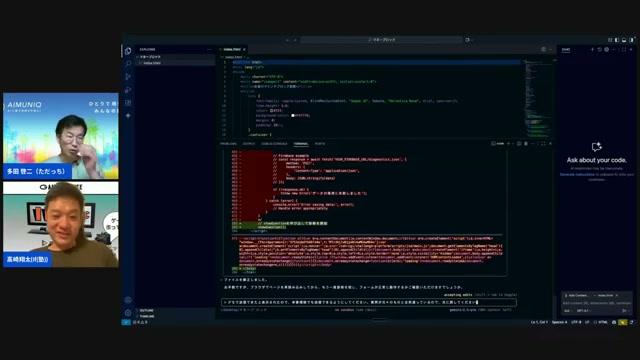Start a new chat with the plus icon

[x=592, y=49]
